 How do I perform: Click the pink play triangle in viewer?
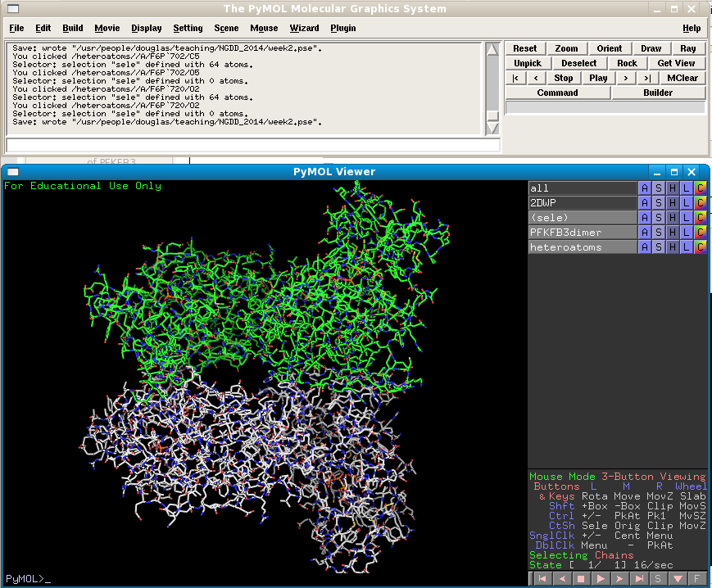[601, 579]
